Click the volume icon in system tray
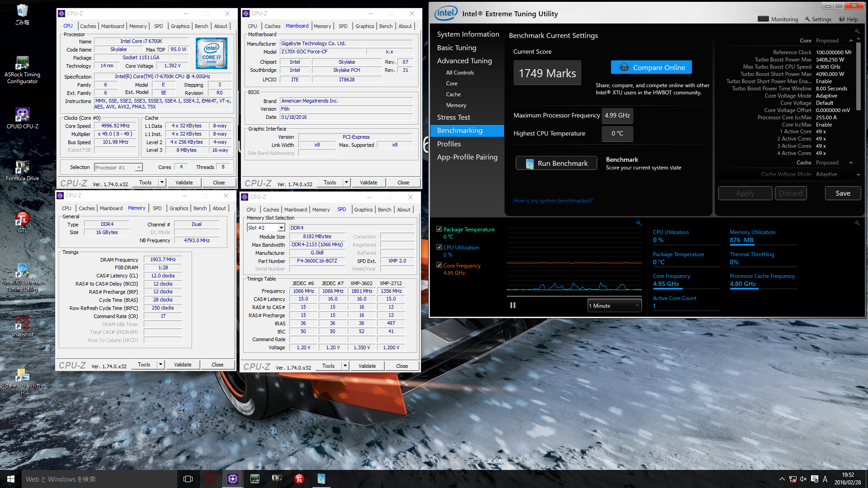Screen dimensions: 868x488 (803, 479)
